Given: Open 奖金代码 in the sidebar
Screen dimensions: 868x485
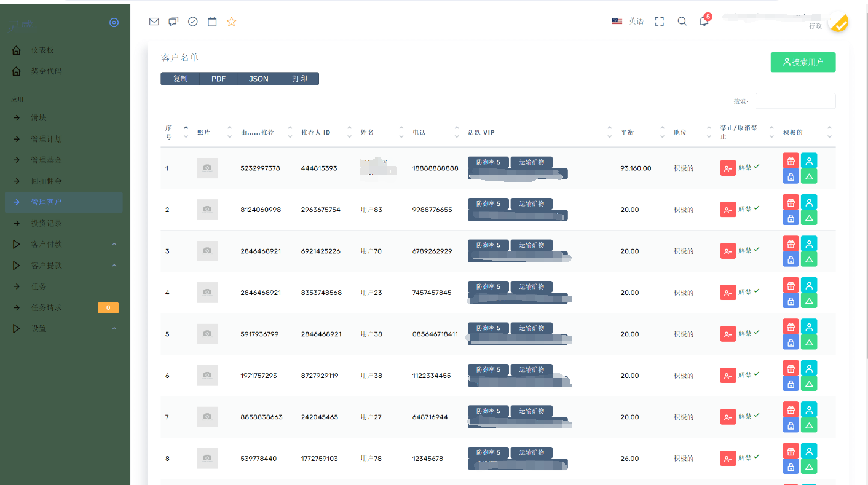Looking at the screenshot, I should (47, 71).
